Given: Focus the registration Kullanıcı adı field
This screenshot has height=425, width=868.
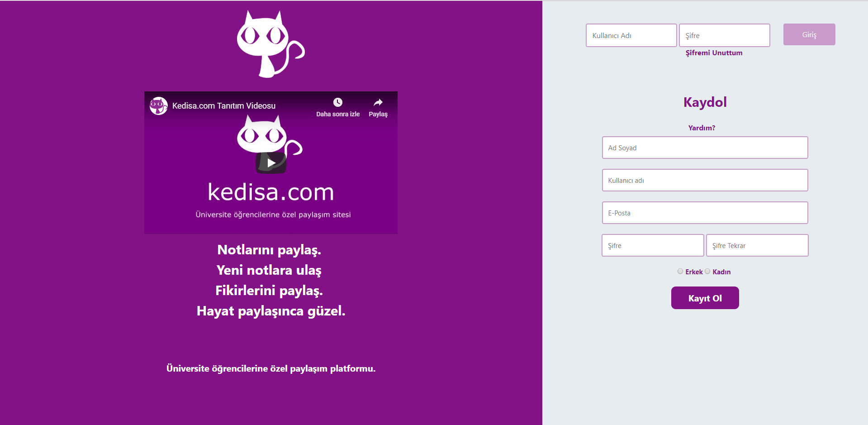Looking at the screenshot, I should coord(705,180).
